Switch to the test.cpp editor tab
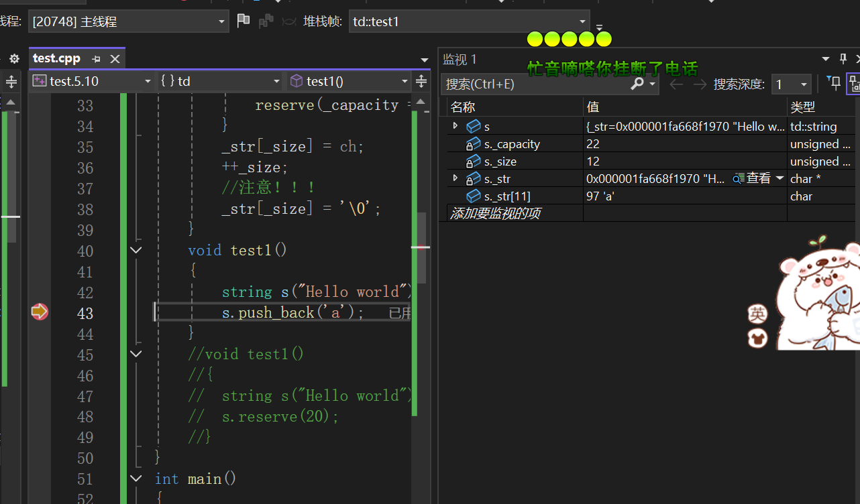The width and height of the screenshot is (860, 504). click(x=56, y=58)
